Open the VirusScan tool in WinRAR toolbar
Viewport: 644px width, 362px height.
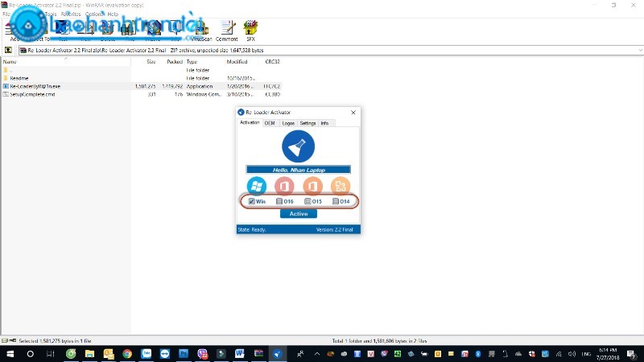(200, 31)
